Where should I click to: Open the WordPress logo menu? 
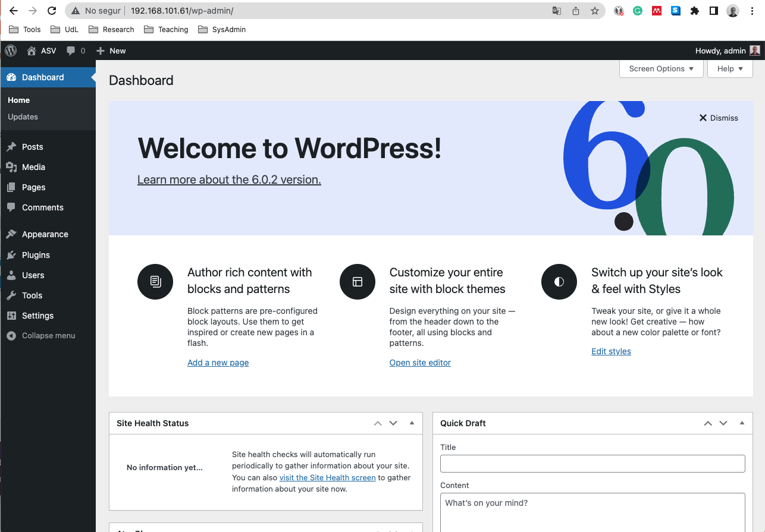point(11,51)
